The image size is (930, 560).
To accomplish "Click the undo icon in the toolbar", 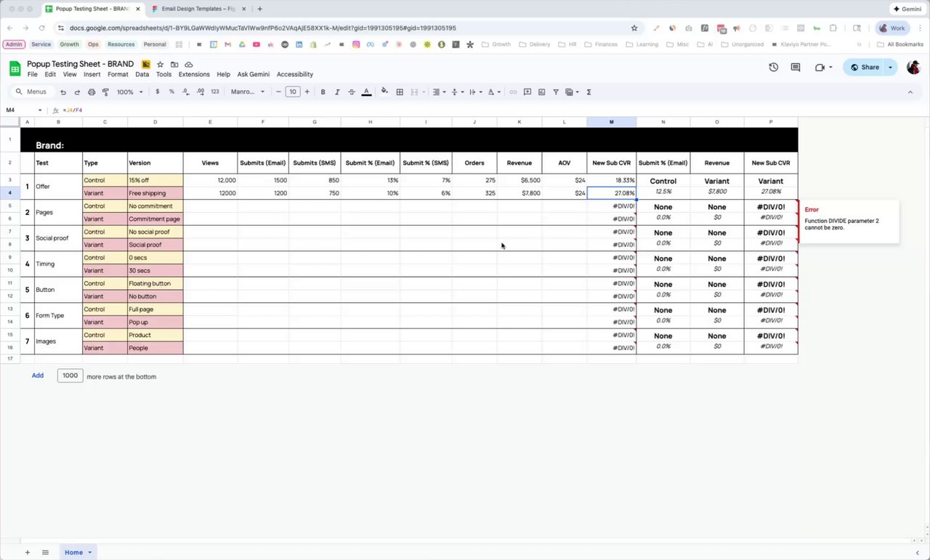I will (63, 92).
